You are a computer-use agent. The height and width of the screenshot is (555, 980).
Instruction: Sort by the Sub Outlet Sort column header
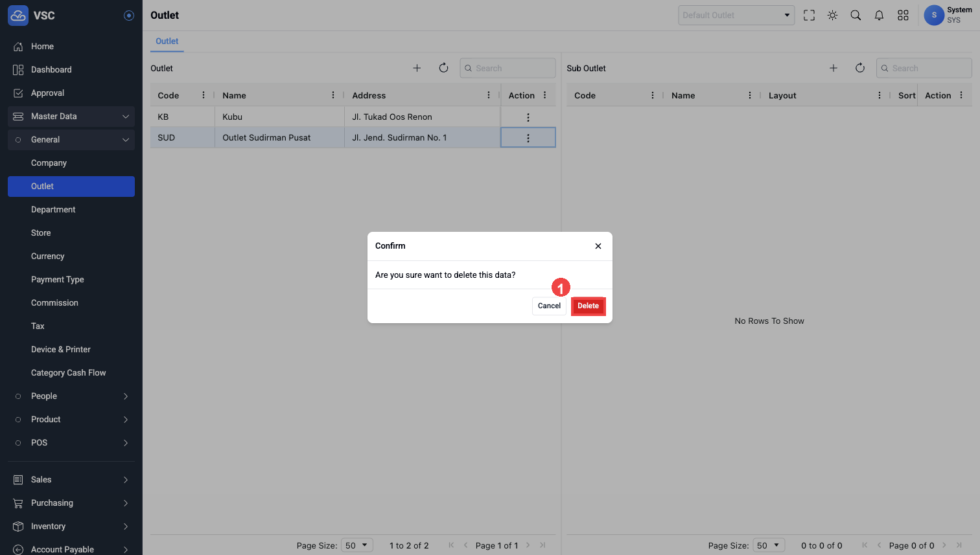(907, 95)
